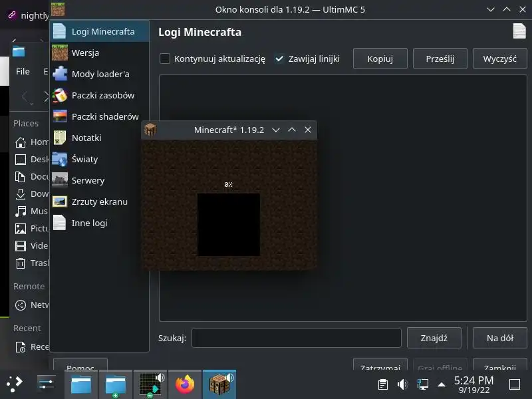Open the volume tray icon
Screen dimensions: 532x399
click(x=402, y=384)
